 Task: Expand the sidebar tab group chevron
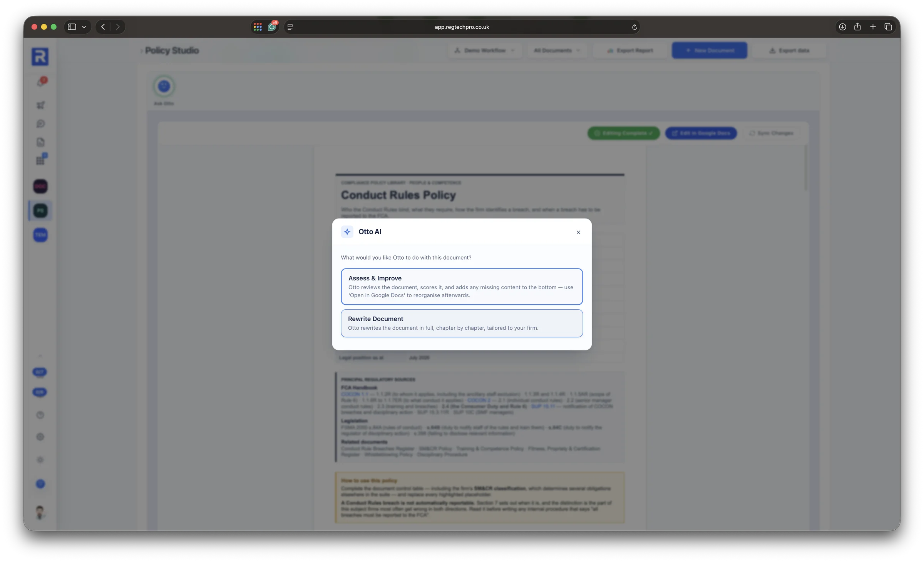click(84, 27)
